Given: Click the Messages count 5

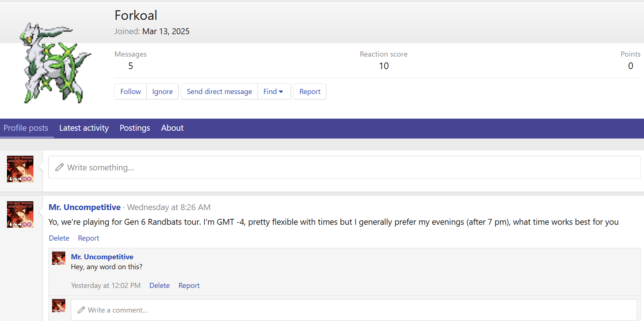Looking at the screenshot, I should 131,66.
